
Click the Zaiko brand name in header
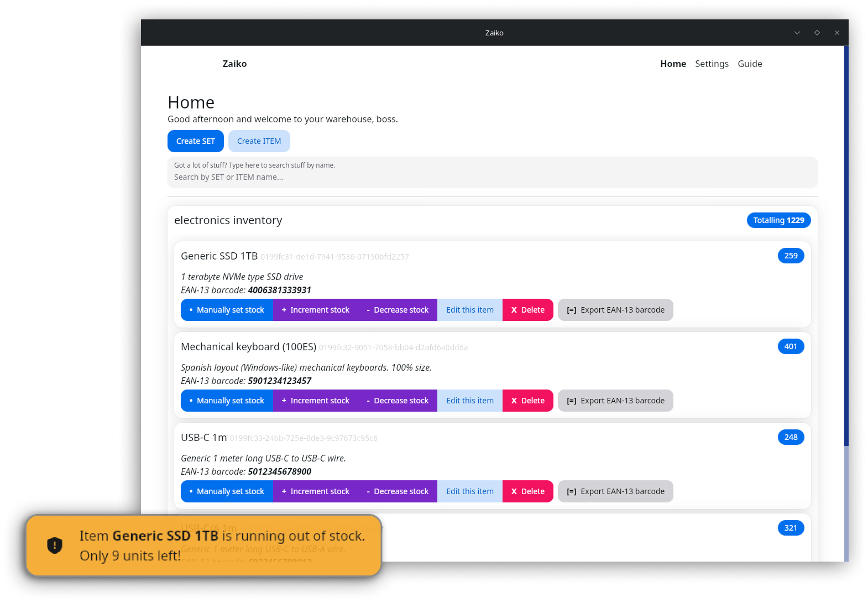(234, 64)
